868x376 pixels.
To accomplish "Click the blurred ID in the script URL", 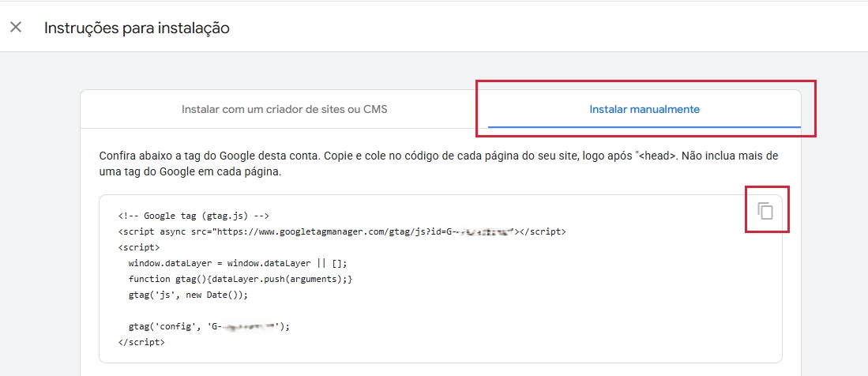I will (480, 231).
